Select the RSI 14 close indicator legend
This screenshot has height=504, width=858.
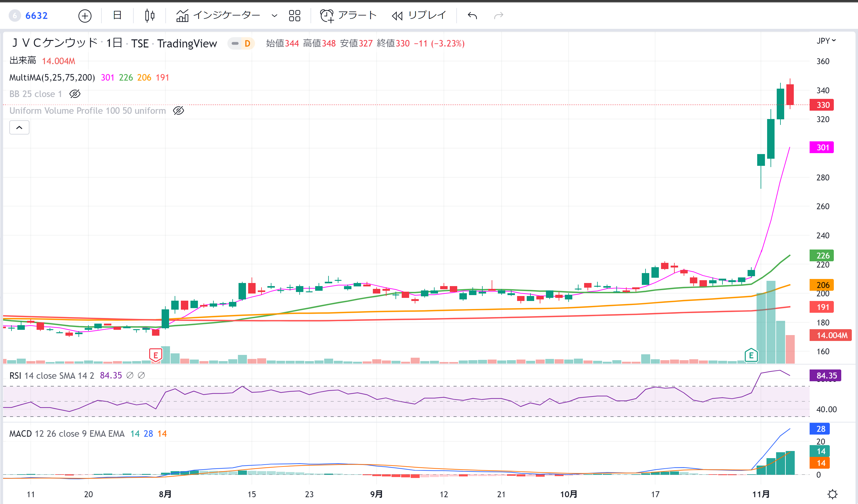[x=52, y=375]
